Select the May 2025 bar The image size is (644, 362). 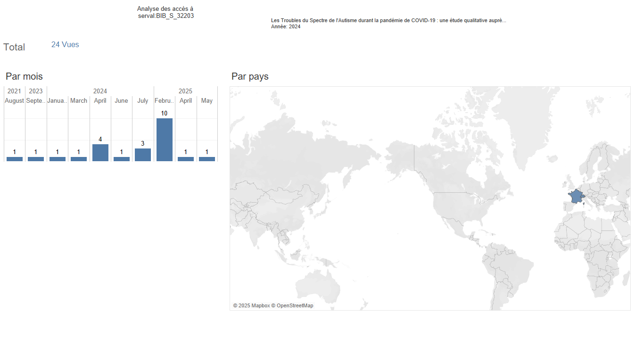[x=207, y=159]
